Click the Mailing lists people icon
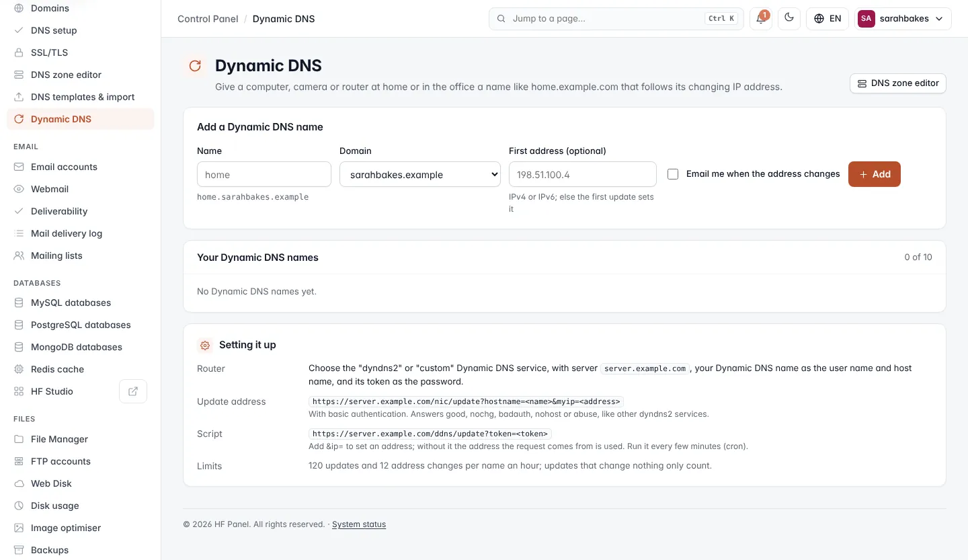The height and width of the screenshot is (560, 968). (x=19, y=255)
